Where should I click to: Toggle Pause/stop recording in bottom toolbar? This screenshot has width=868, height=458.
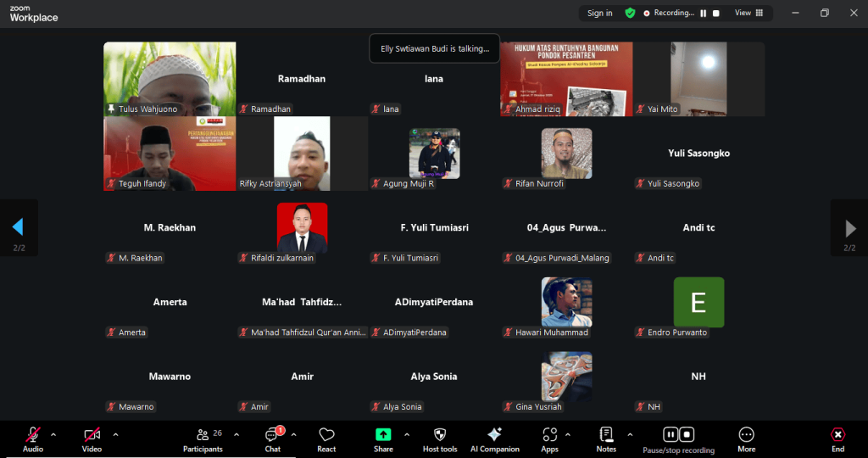pyautogui.click(x=678, y=439)
